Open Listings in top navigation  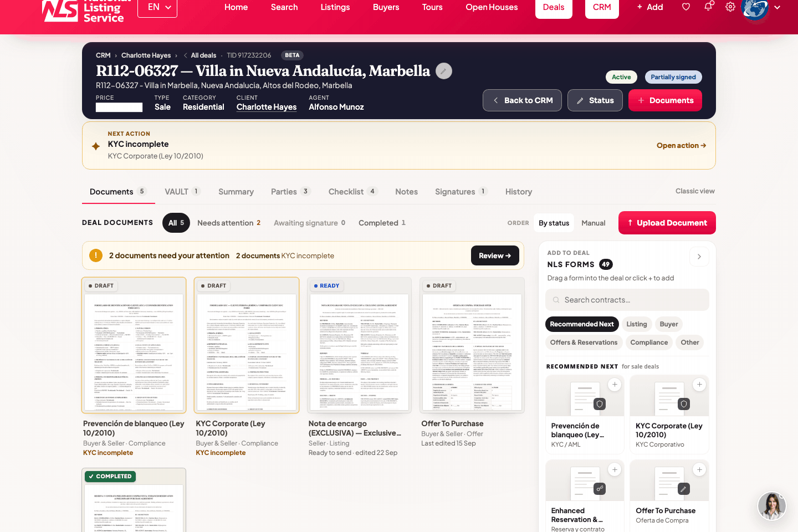(x=335, y=7)
